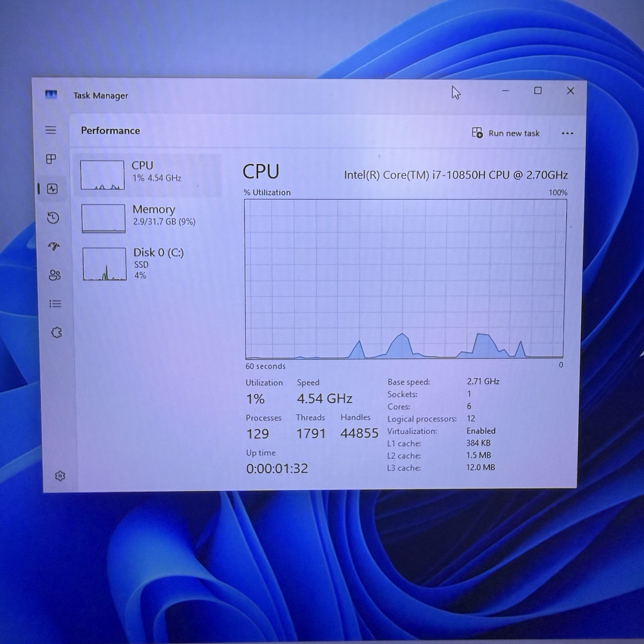Go to the Processes page icon
The width and height of the screenshot is (644, 644).
pyautogui.click(x=51, y=159)
